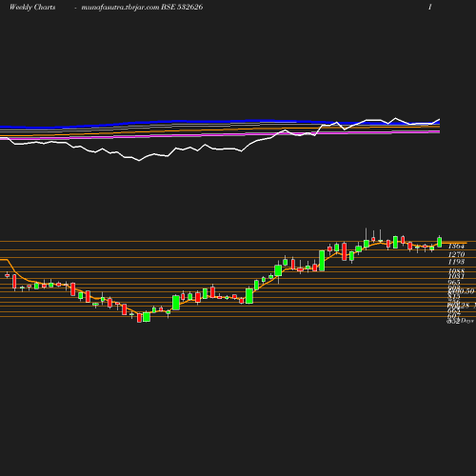This screenshot has width=476, height=476.
Task: Click the 'Weekly Charts' title text
Action: (x=32, y=8)
